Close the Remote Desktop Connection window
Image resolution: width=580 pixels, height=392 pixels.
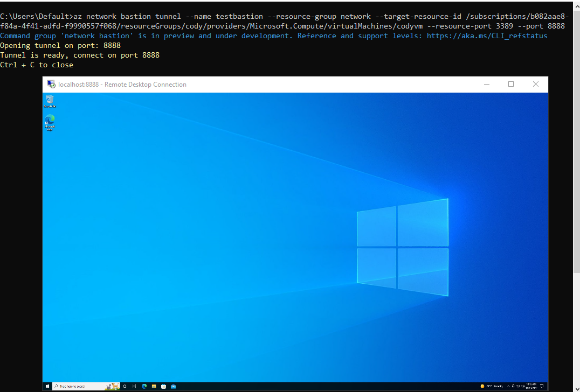(536, 84)
